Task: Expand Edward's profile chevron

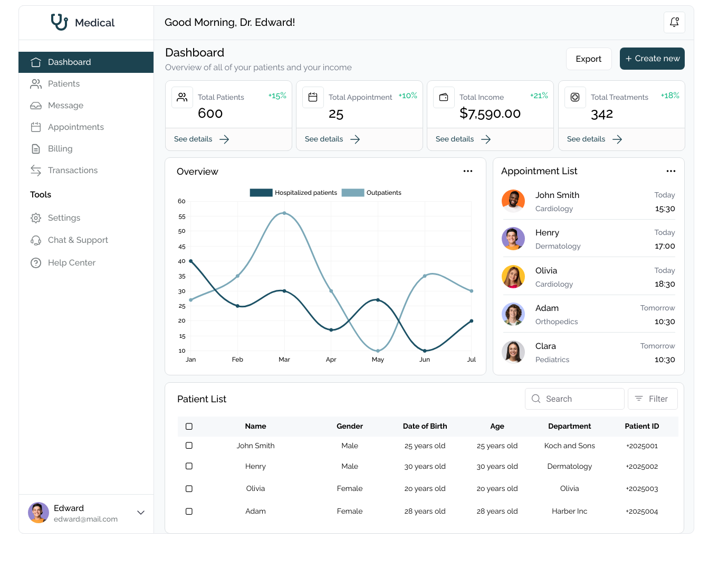Action: click(x=140, y=513)
